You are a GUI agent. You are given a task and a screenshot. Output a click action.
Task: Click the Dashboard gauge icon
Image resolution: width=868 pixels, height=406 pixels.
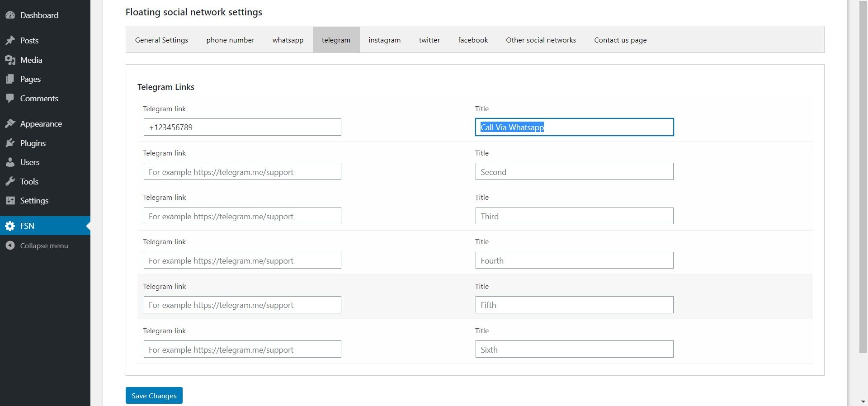pos(10,15)
